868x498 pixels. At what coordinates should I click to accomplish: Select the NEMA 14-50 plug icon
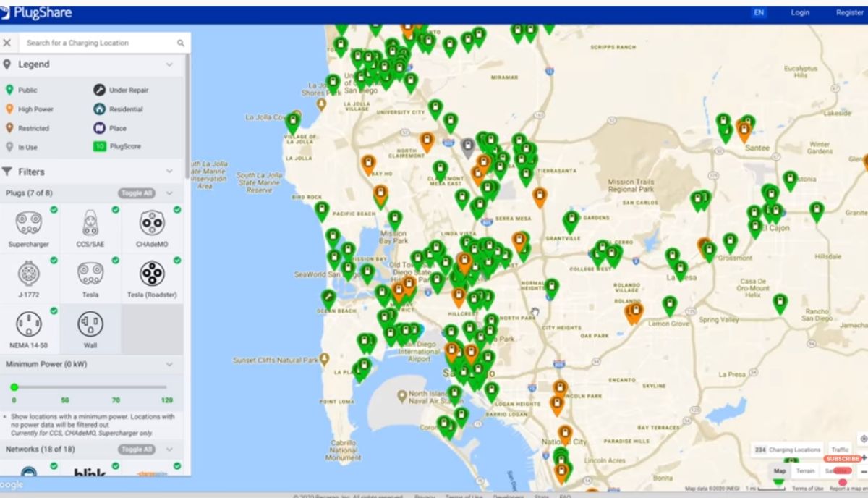pos(29,324)
